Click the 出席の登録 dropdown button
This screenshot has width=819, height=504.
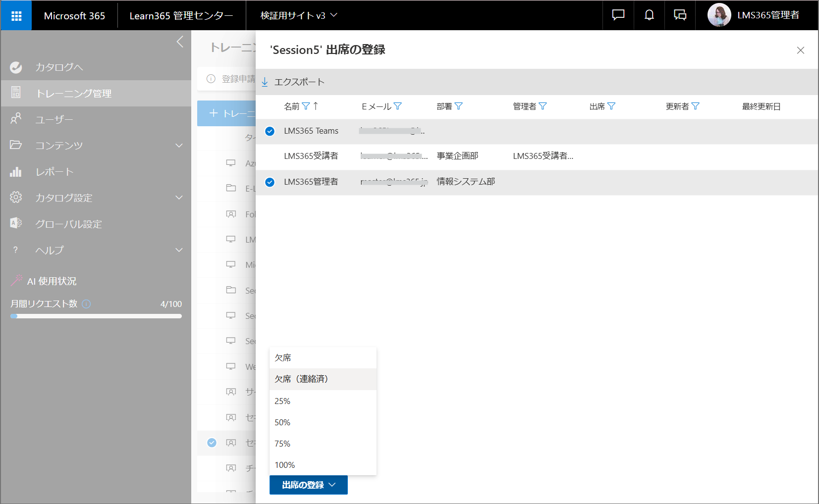309,485
